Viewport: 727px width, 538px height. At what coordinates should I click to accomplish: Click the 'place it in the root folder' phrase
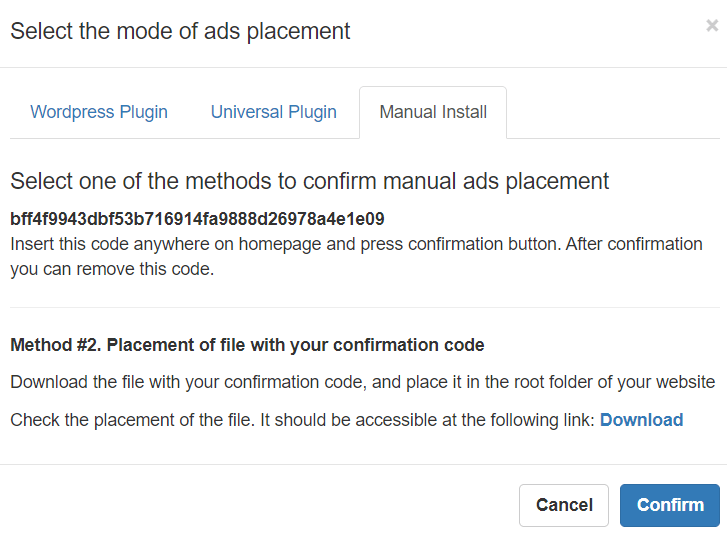(500, 382)
